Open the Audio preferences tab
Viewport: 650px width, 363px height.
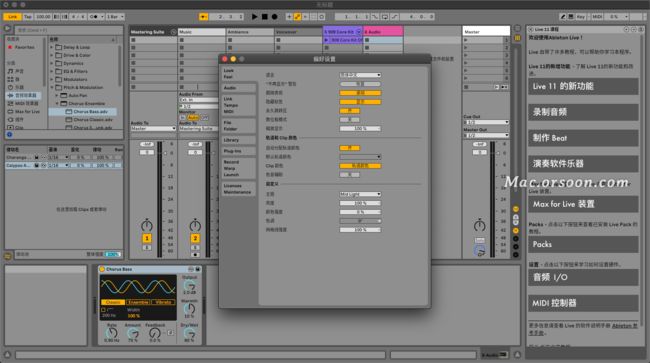(238, 88)
